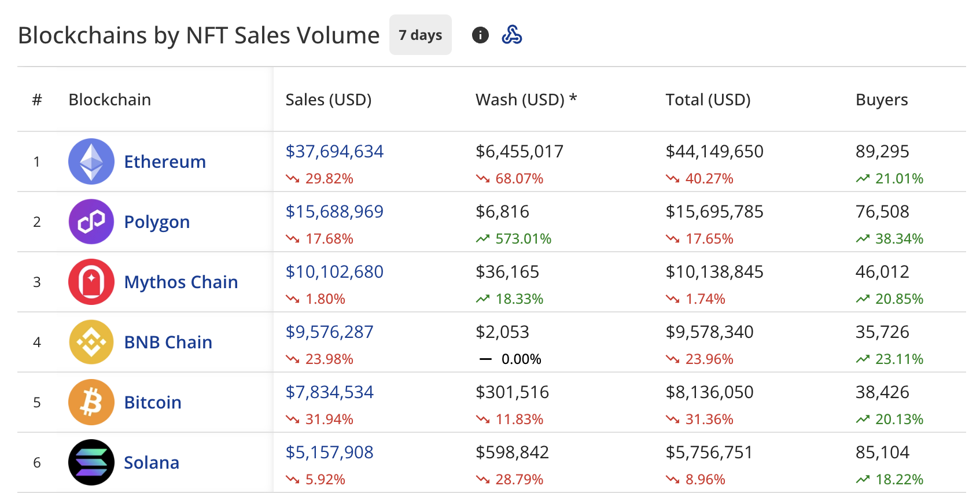Click Bitcoin sales value $7,834,534

click(x=329, y=392)
